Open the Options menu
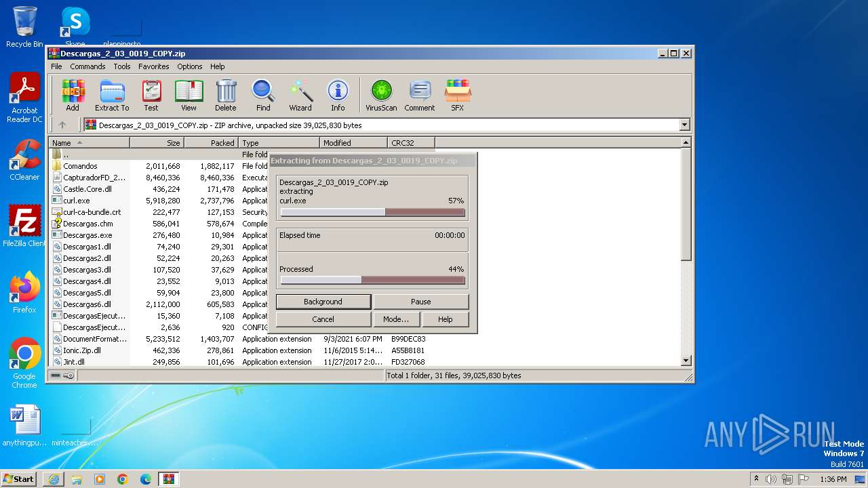The height and width of the screenshot is (488, 868). [x=190, y=66]
